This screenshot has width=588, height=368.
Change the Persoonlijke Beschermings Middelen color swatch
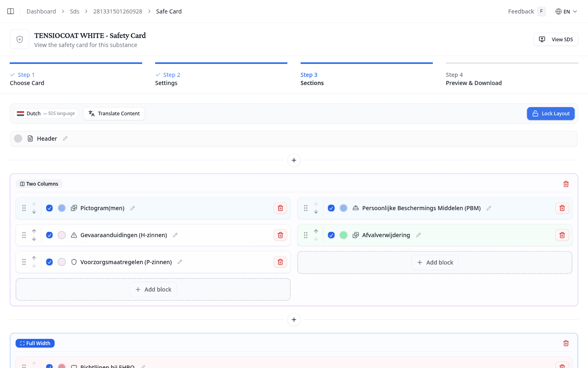click(343, 208)
